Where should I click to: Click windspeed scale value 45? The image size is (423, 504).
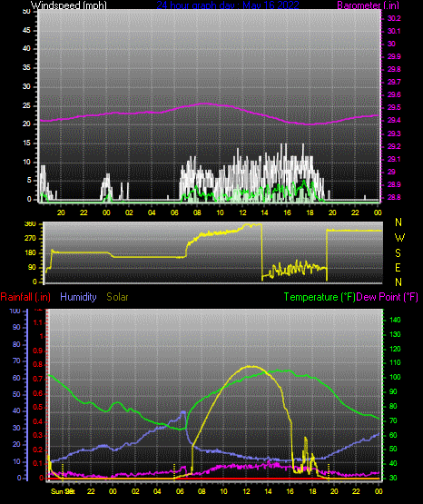click(x=26, y=31)
